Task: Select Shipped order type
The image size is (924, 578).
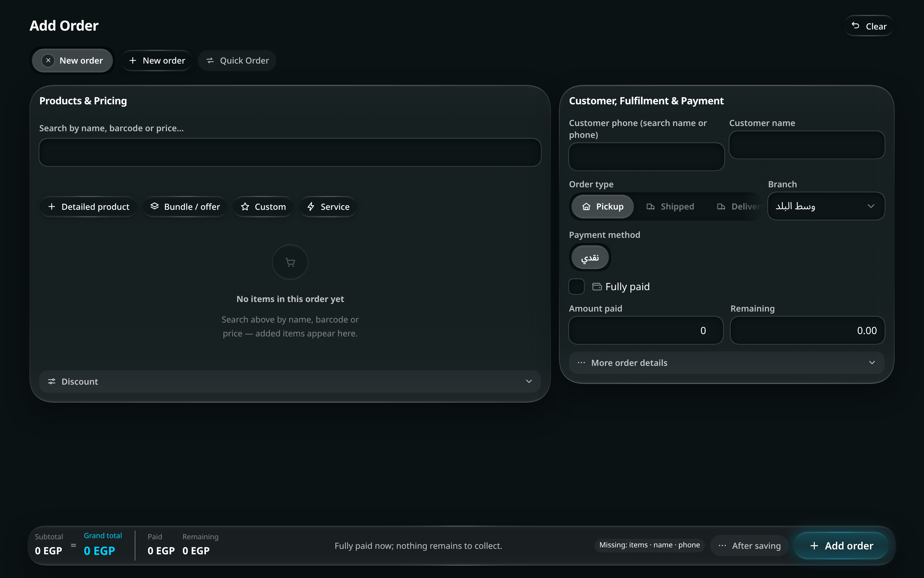Action: click(x=670, y=206)
